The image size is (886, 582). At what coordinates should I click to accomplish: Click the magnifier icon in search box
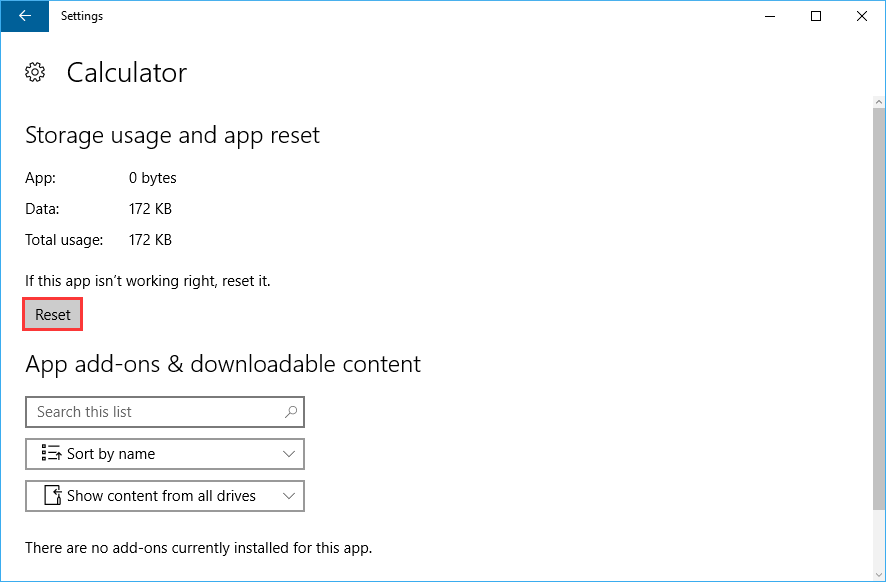(x=291, y=412)
